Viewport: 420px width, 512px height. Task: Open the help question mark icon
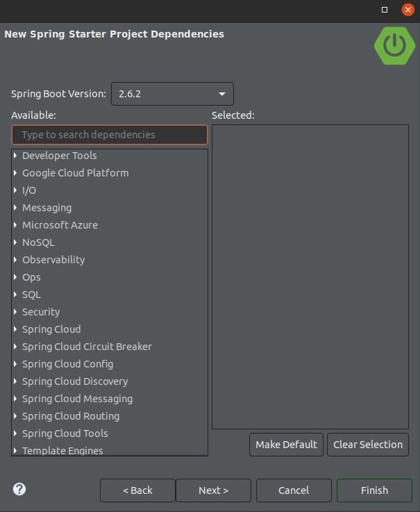(x=19, y=489)
